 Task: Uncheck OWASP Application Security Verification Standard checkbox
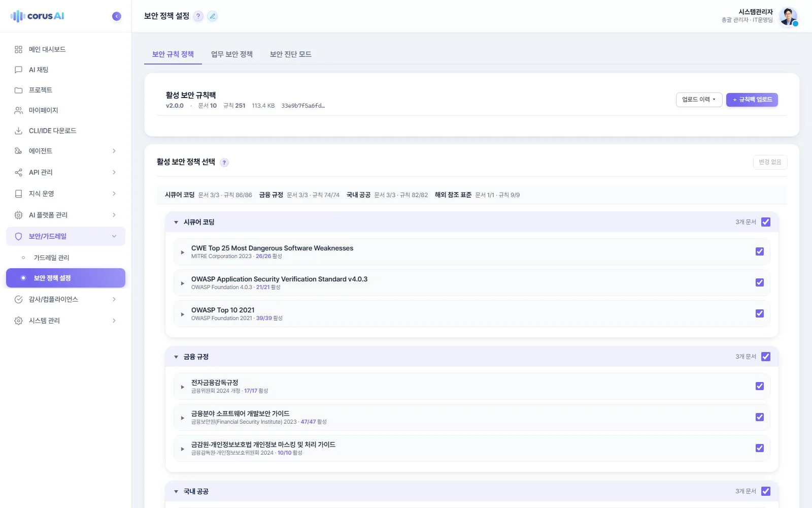point(760,282)
